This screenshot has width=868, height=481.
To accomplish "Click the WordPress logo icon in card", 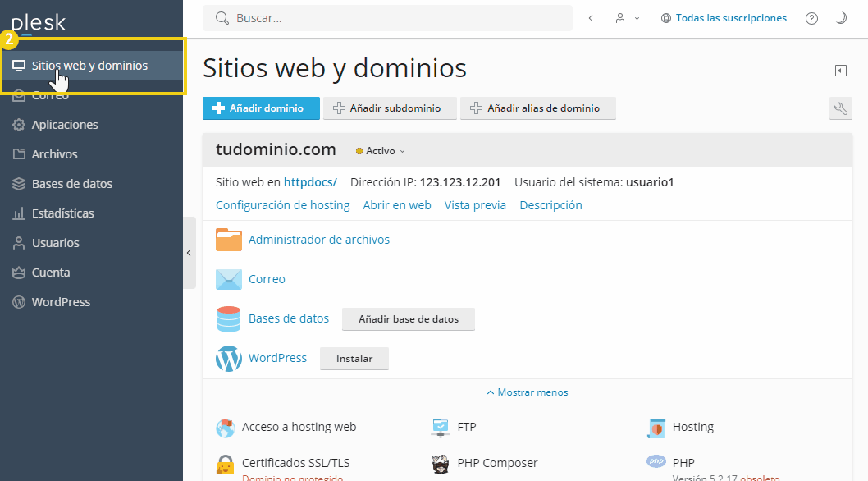I will (229, 359).
